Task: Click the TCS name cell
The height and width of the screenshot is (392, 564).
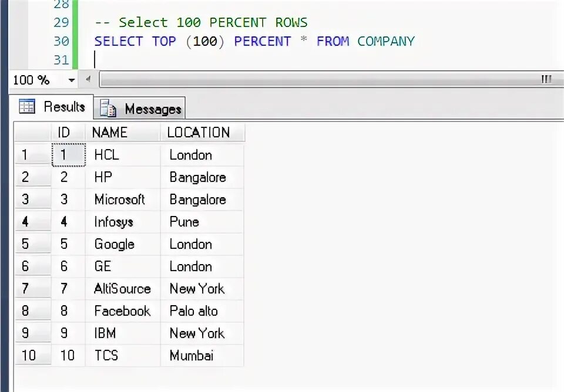Action: (x=123, y=356)
